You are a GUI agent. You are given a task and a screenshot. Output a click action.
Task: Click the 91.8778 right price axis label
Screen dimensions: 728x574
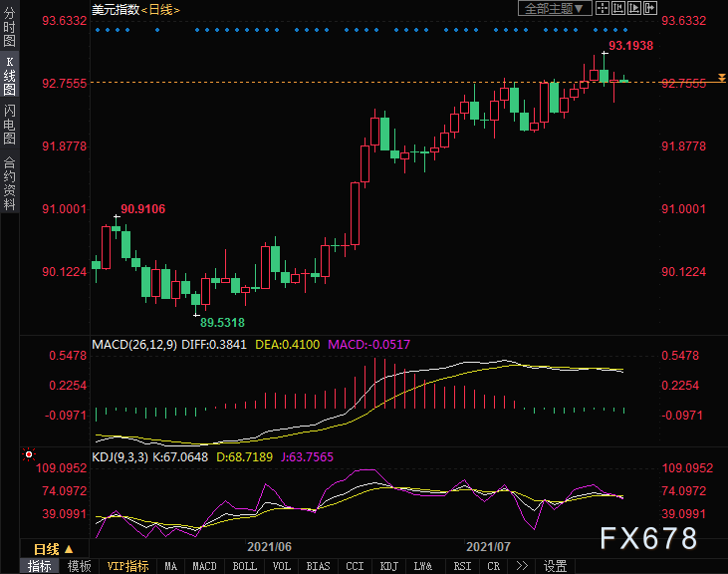683,146
